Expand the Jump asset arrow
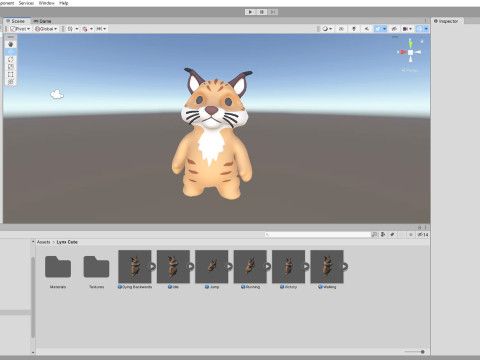This screenshot has width=480, height=360. click(229, 266)
